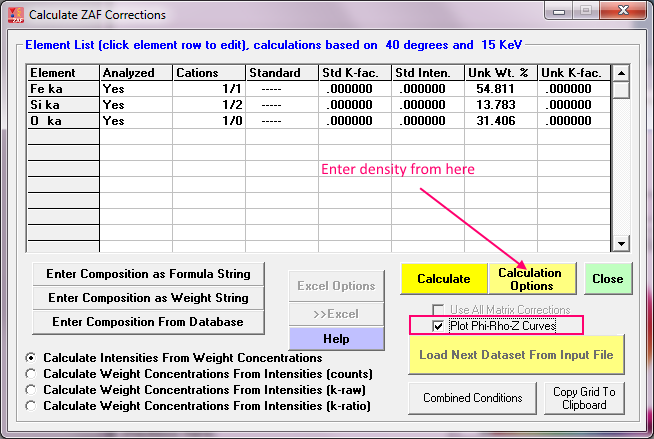Select Calculate Intensities From Weight Concentrations
The height and width of the screenshot is (439, 654).
point(32,358)
